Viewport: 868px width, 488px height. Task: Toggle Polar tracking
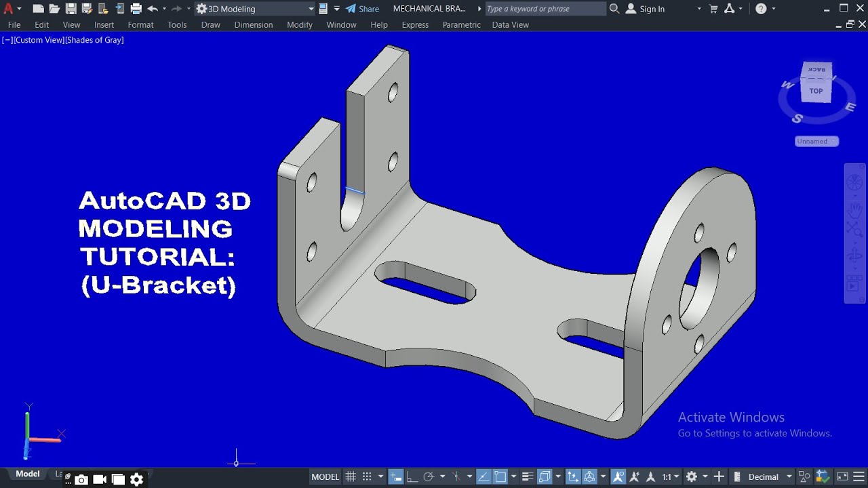click(x=429, y=476)
